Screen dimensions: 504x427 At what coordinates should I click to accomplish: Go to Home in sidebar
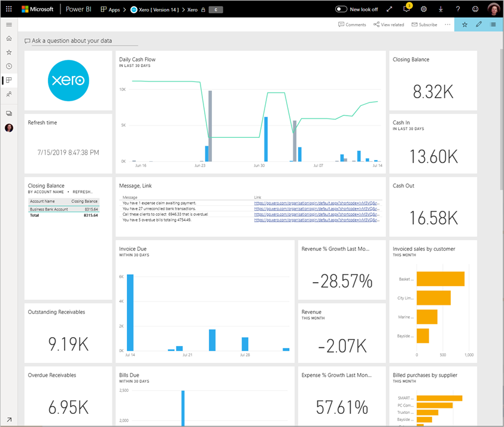point(9,38)
